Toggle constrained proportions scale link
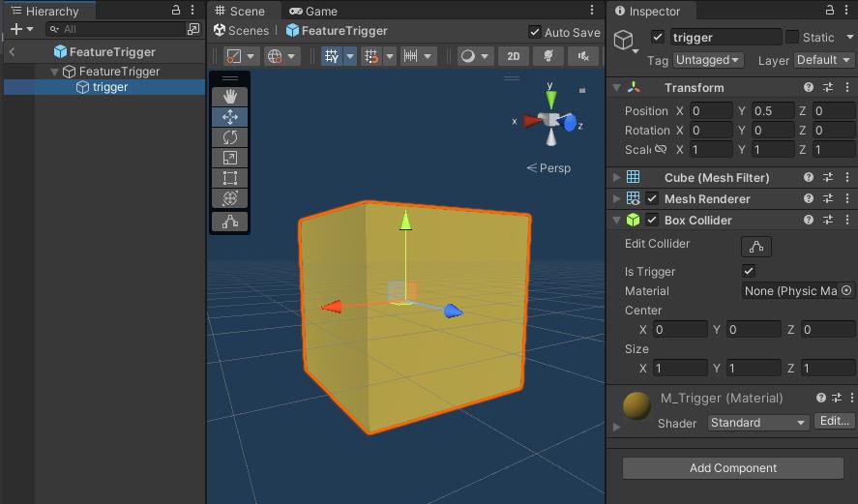Viewport: 858px width, 504px height. (x=661, y=149)
